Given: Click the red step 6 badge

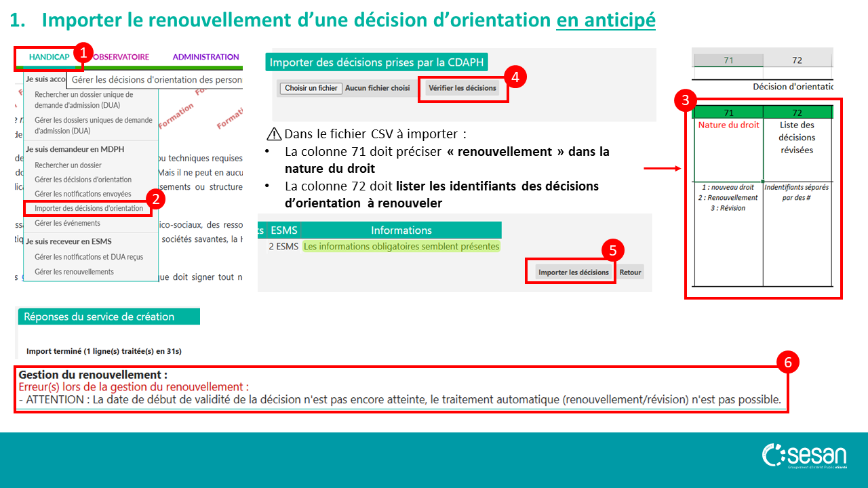Looking at the screenshot, I should point(788,363).
